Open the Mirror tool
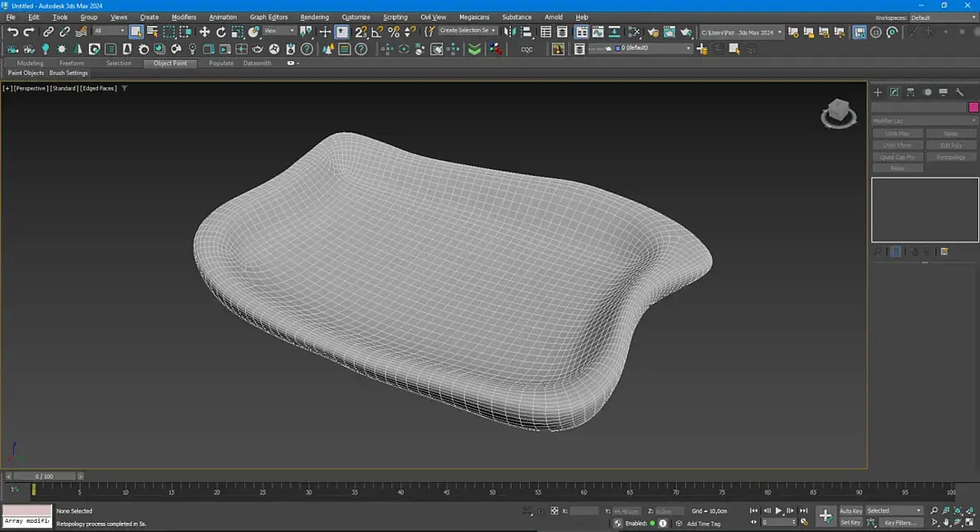Viewport: 980px width, 532px height. tap(511, 32)
